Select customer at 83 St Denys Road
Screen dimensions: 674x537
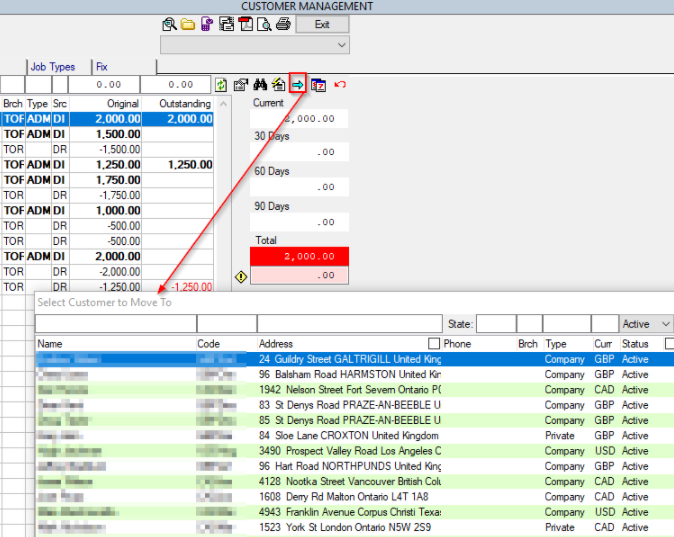point(355,405)
